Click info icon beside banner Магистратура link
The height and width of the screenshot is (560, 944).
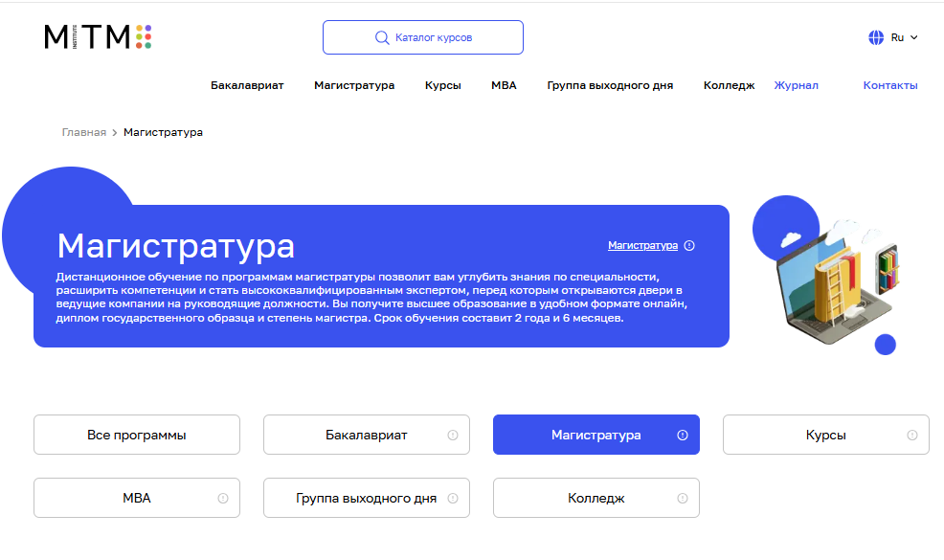[x=689, y=246]
